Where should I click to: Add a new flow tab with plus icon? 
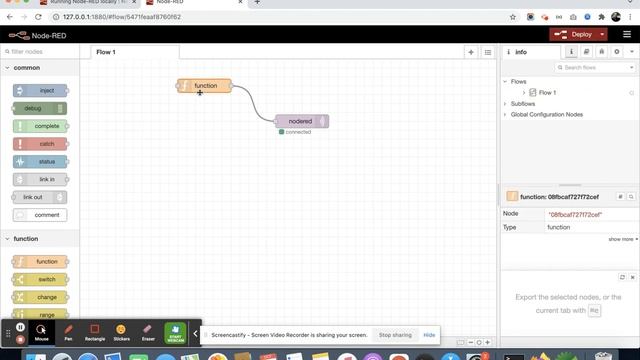(471, 52)
